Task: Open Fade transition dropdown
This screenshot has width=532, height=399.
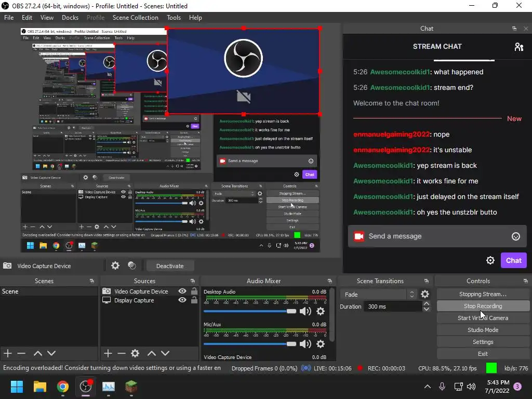Action: 379,294
